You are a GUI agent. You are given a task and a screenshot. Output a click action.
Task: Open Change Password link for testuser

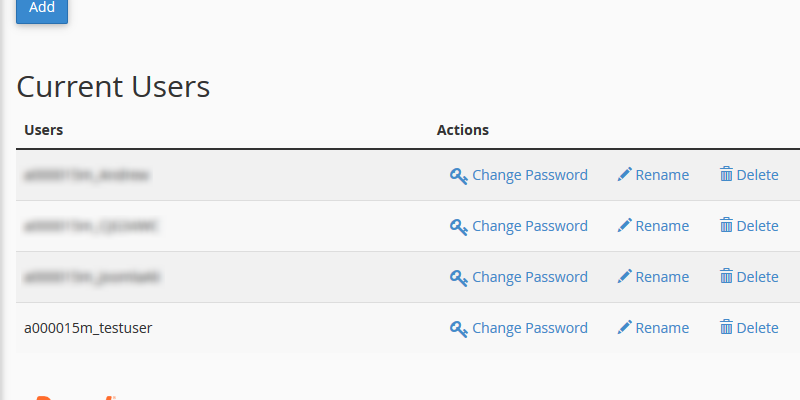tap(530, 327)
